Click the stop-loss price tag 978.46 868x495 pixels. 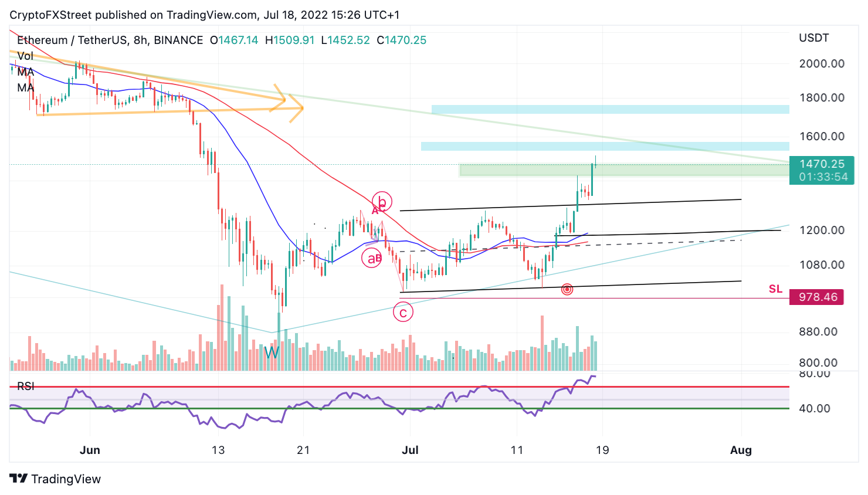[817, 297]
